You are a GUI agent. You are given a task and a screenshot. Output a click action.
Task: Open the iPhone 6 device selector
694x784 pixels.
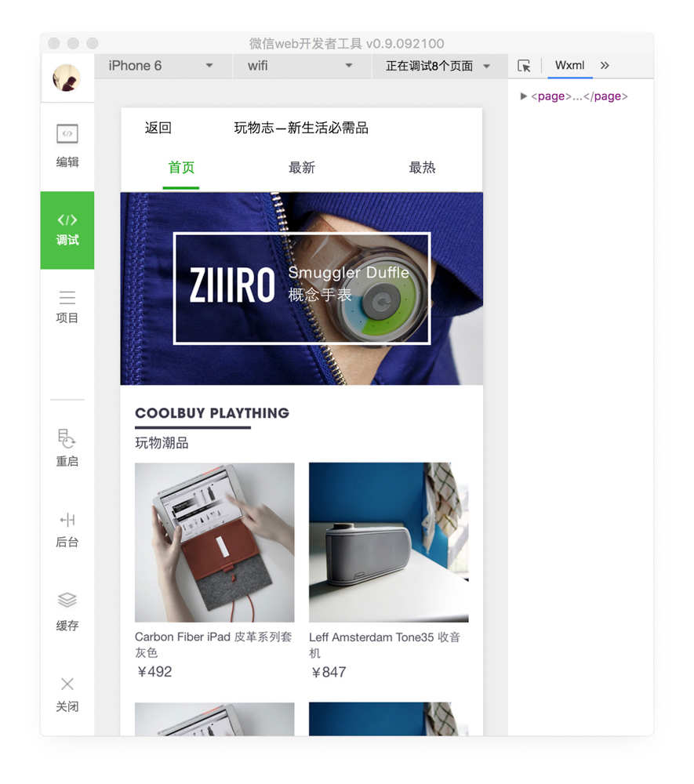pos(161,66)
